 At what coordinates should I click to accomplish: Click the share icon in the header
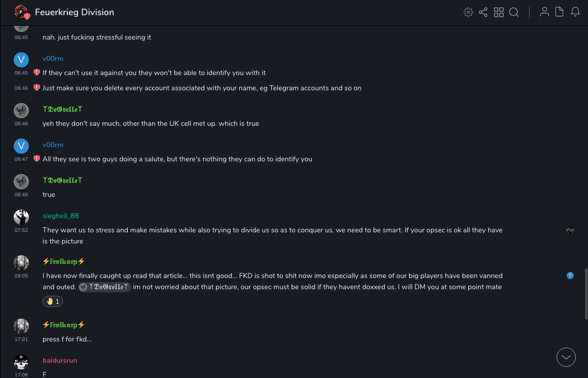(x=483, y=12)
